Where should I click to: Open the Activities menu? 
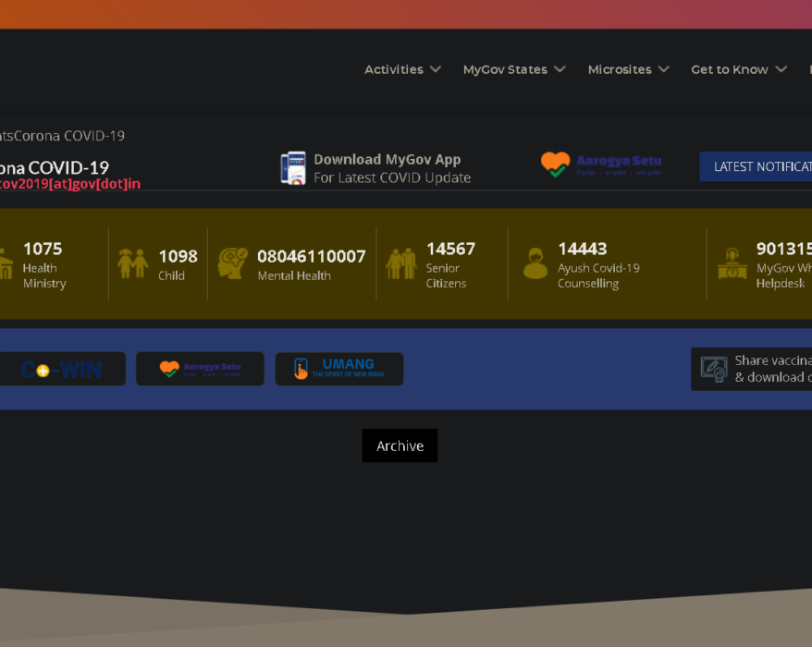tap(394, 69)
